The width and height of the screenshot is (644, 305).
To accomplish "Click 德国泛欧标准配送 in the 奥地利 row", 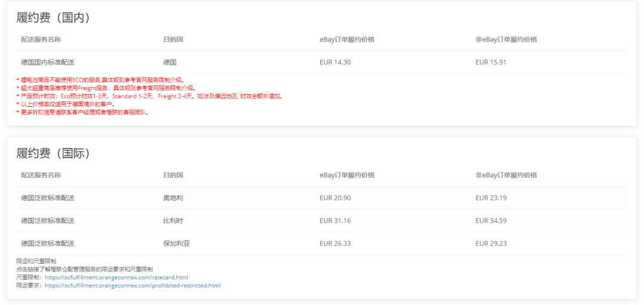I will [x=48, y=198].
